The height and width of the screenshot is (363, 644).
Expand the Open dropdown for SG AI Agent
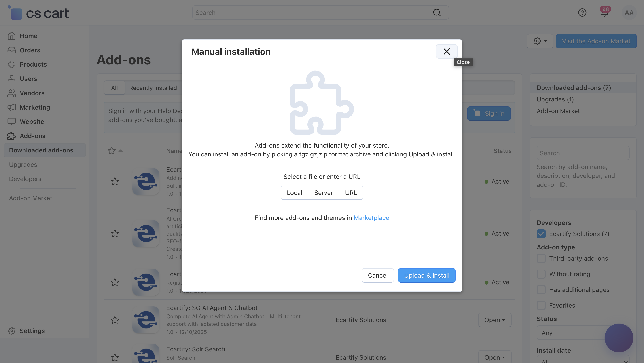coord(494,320)
